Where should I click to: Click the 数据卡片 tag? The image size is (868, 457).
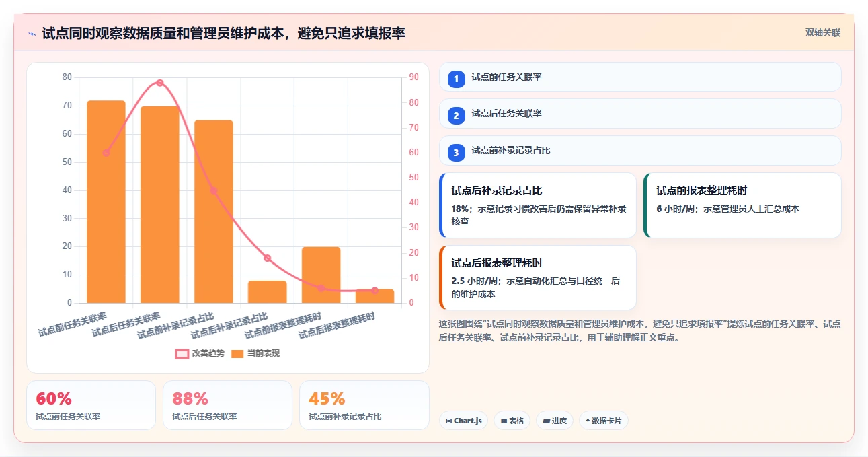click(603, 421)
